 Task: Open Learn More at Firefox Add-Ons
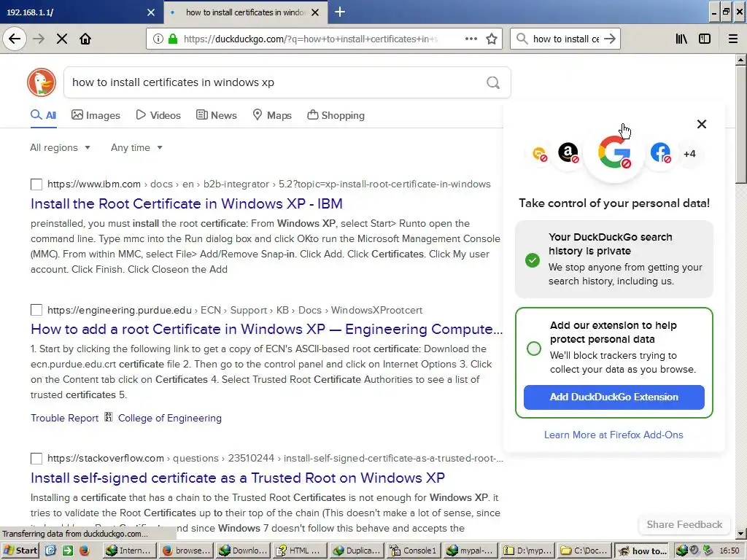coord(614,435)
